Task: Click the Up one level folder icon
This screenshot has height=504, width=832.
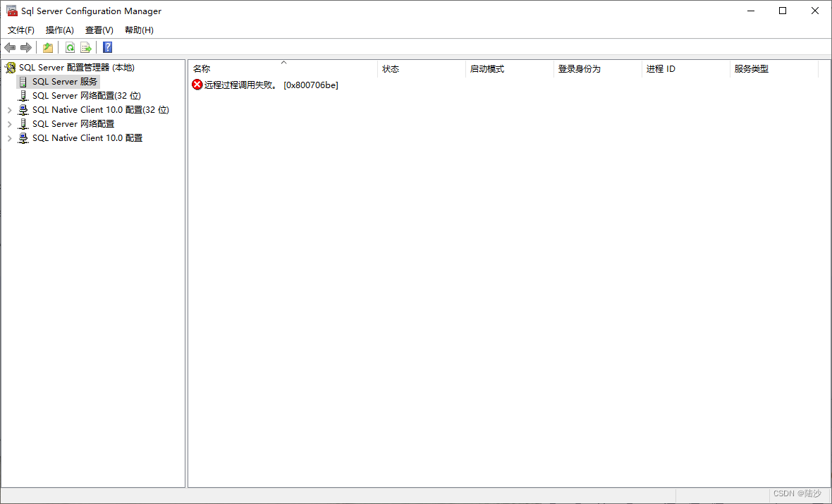Action: tap(48, 48)
